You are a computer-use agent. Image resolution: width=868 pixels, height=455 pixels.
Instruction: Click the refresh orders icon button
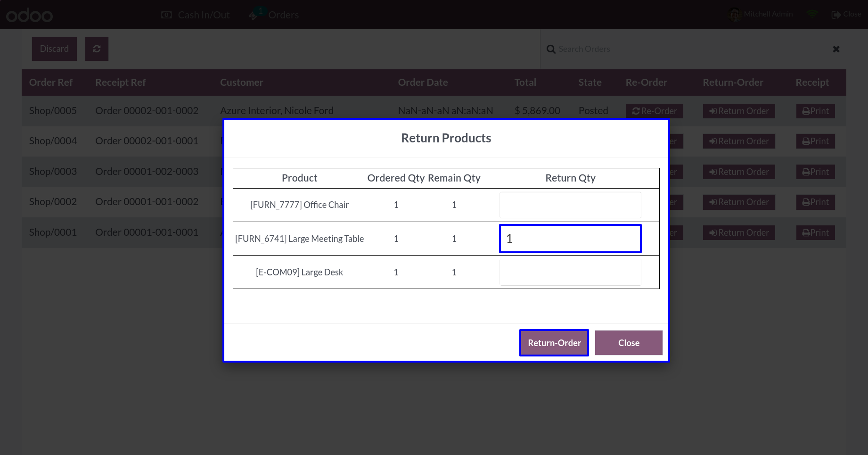click(97, 49)
